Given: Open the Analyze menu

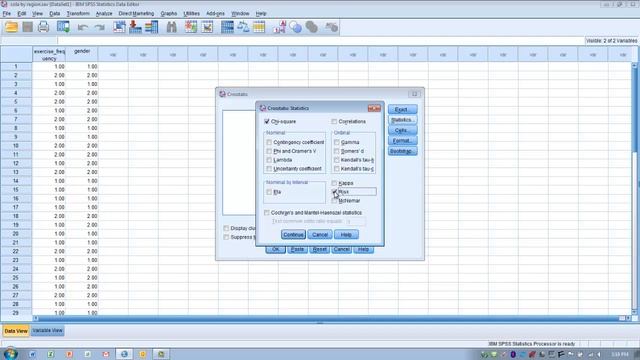Looking at the screenshot, I should 104,13.
